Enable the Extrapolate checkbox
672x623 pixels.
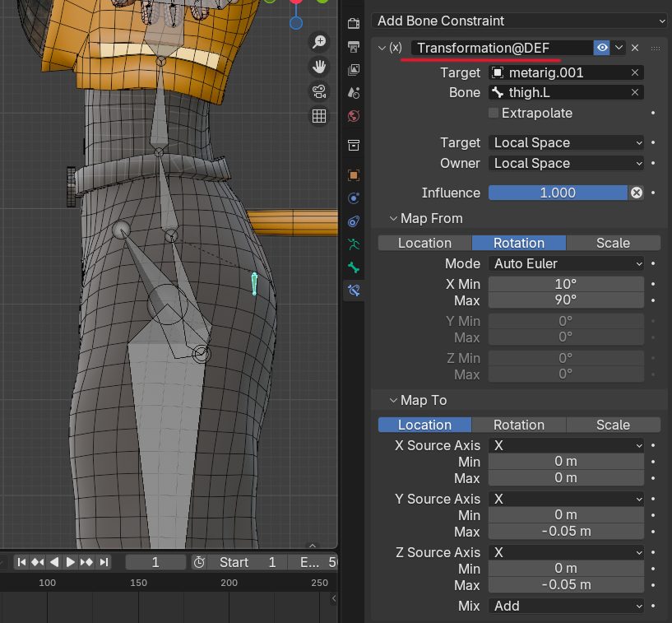click(x=494, y=113)
